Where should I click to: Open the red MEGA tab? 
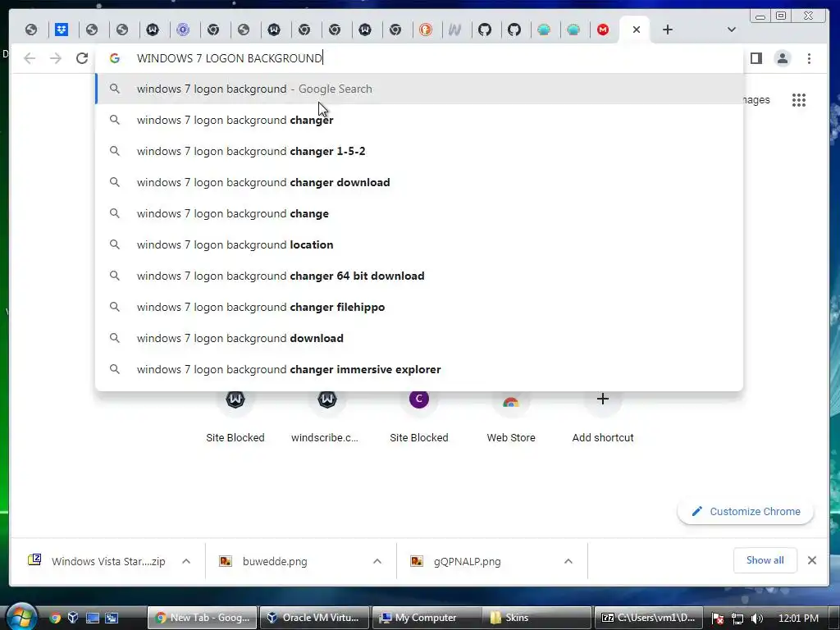coord(603,30)
